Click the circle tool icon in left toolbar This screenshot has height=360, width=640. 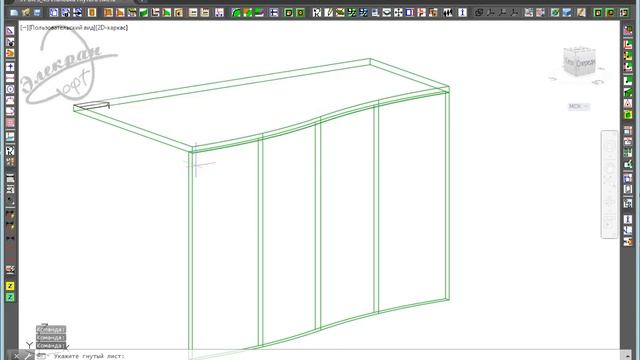[10, 89]
